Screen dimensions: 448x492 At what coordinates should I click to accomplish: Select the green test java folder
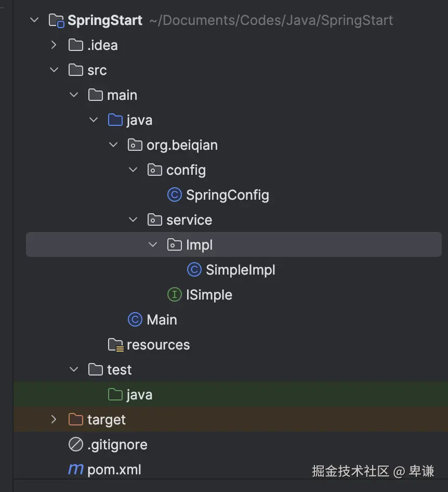click(139, 395)
